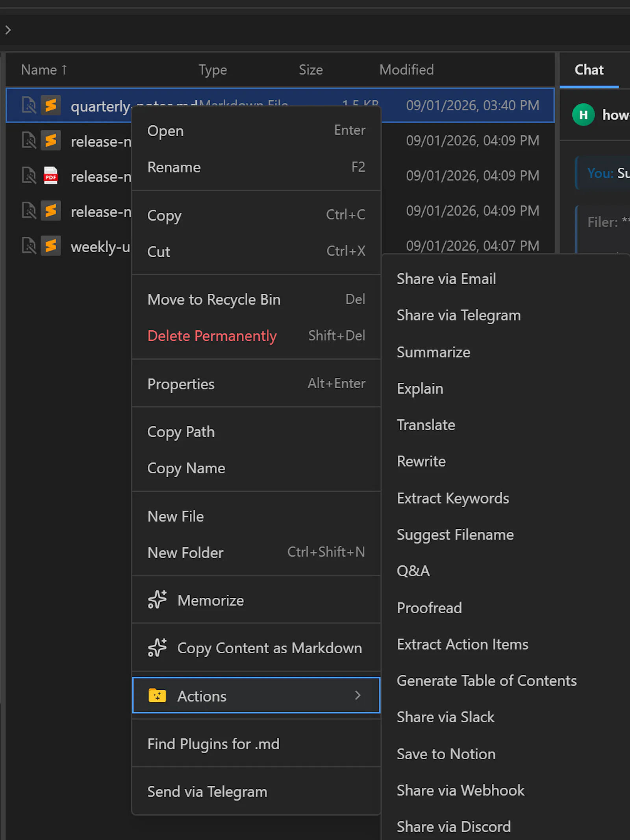Select the weekly-u file name
Screen dimensions: 630x840
coord(100,247)
